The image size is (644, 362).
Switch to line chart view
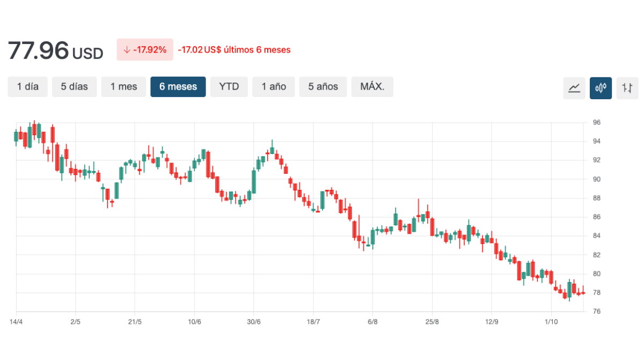click(574, 88)
